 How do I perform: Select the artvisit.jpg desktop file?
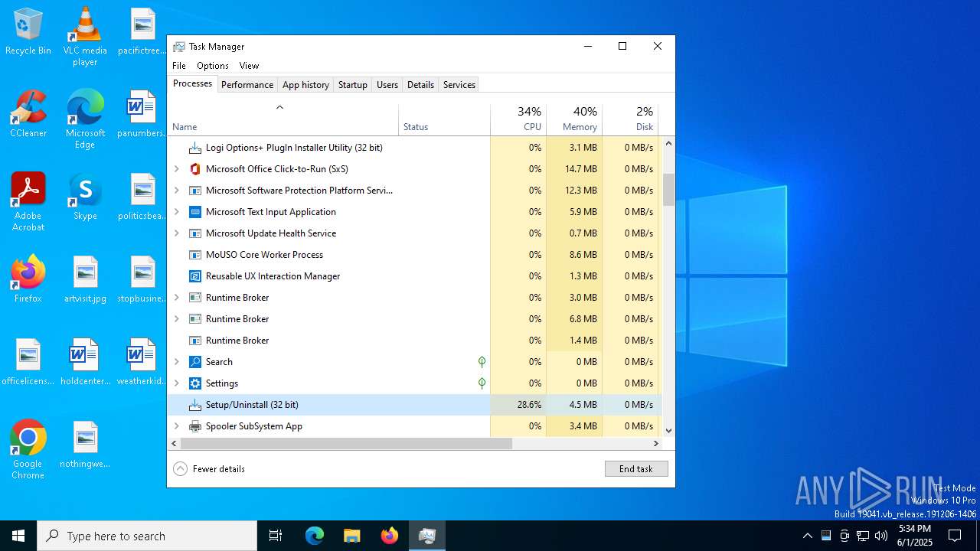85,279
